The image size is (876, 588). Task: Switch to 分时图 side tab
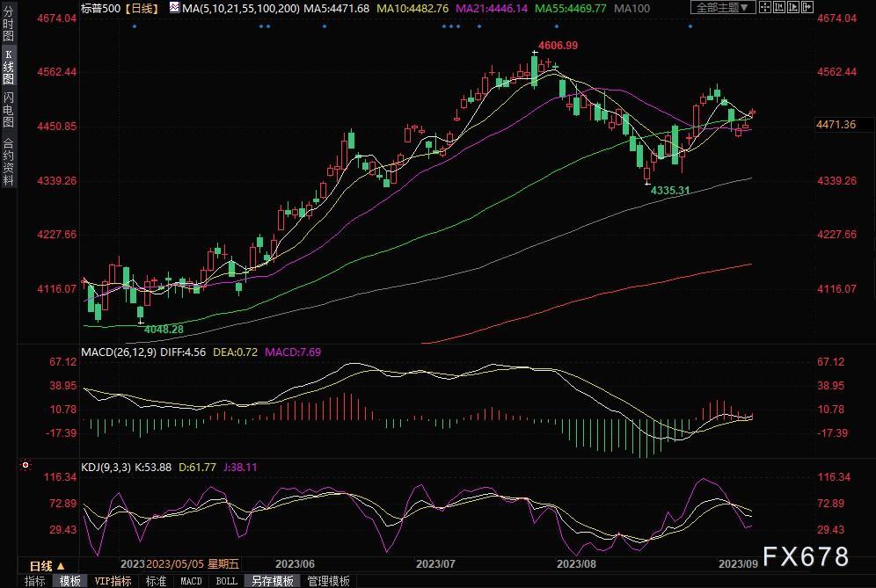coord(8,22)
